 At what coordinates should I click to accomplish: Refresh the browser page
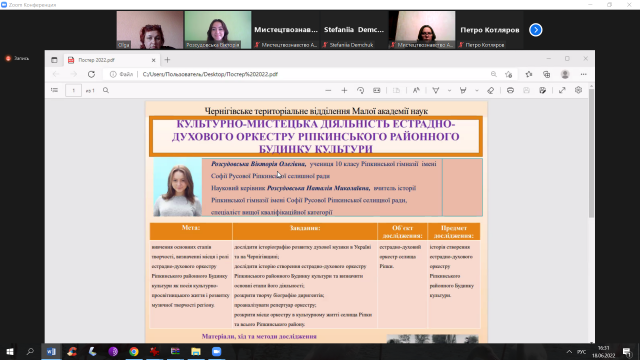91,74
